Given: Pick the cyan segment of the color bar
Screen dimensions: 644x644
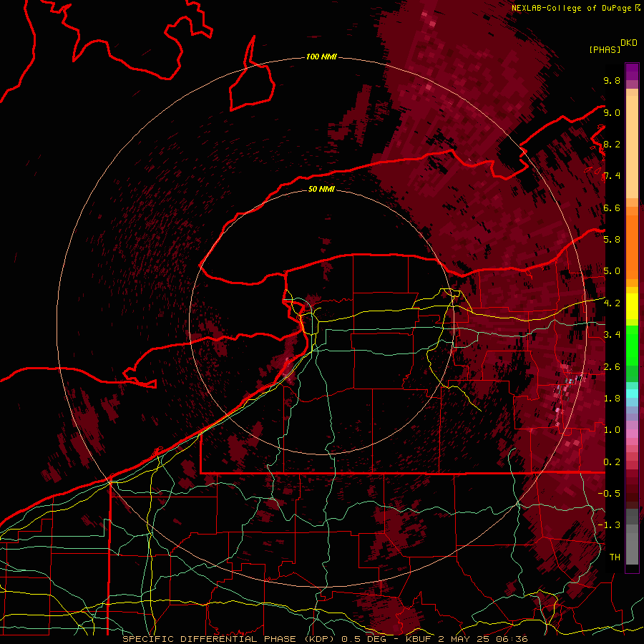Looking at the screenshot, I should point(632,394).
